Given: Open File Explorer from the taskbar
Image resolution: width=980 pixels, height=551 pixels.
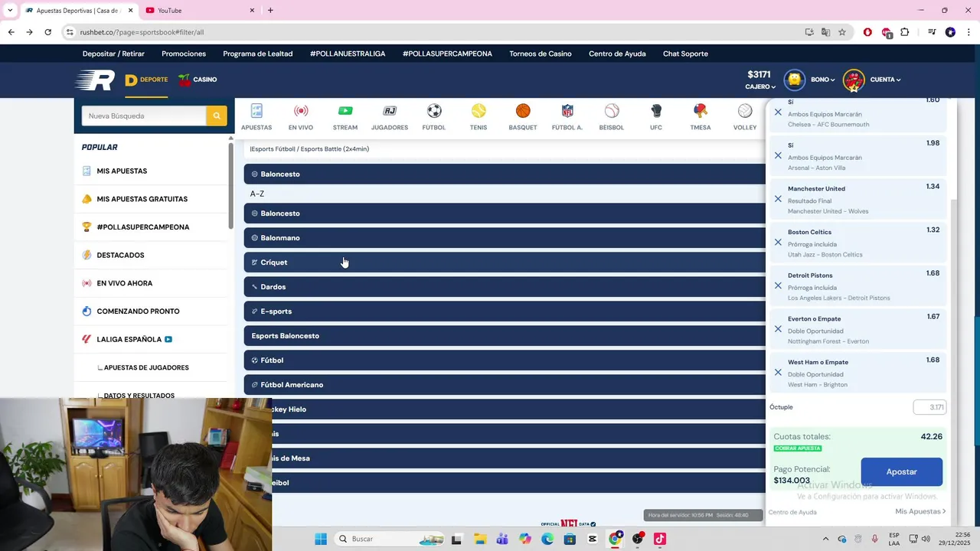Looking at the screenshot, I should point(479,539).
